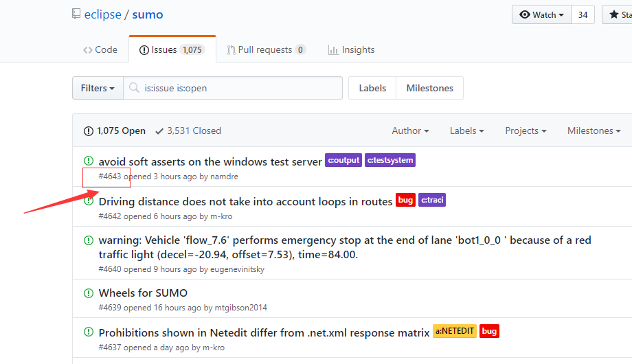Click the open-issue icon beside avoid soft asserts
This screenshot has height=364, width=632.
click(88, 161)
